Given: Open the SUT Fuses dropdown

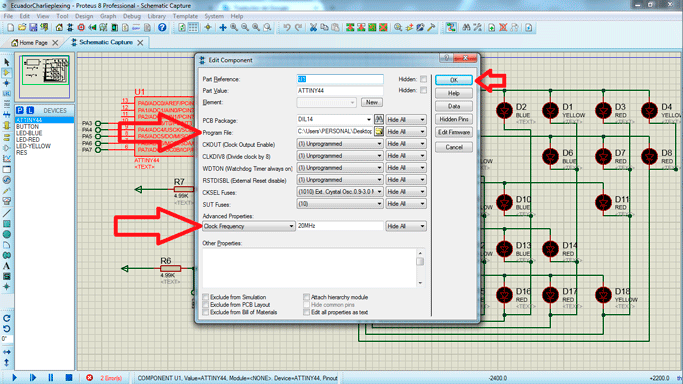Looking at the screenshot, I should pyautogui.click(x=340, y=203).
